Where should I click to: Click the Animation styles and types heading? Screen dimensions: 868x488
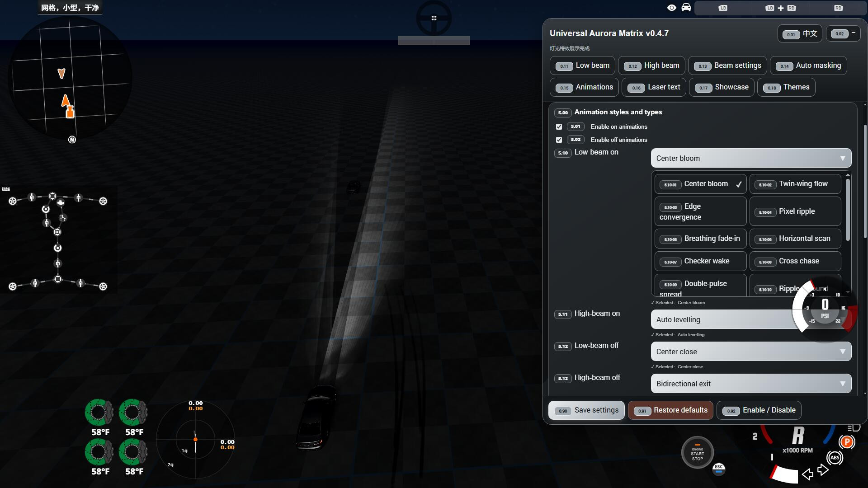pyautogui.click(x=618, y=112)
